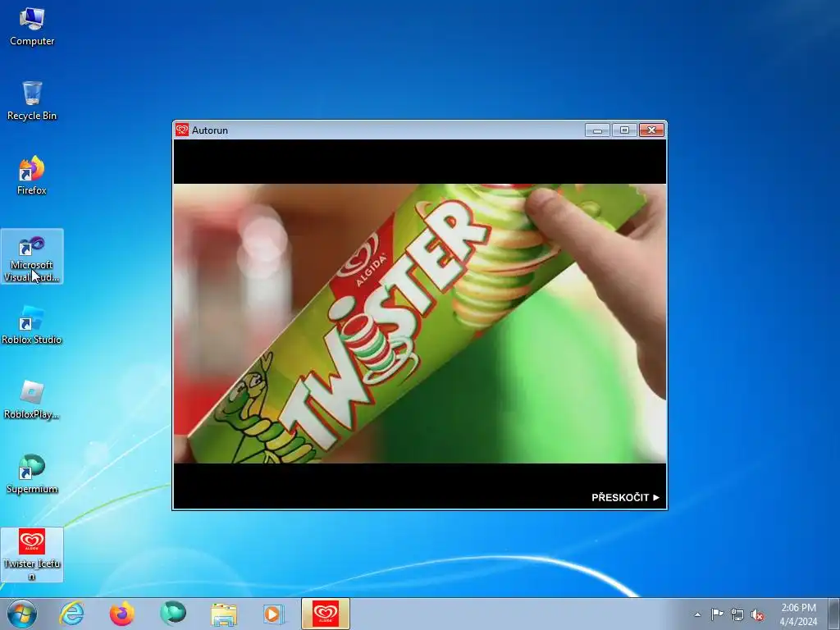This screenshot has height=630, width=840.
Task: Launch Firefox from the taskbar
Action: [122, 614]
